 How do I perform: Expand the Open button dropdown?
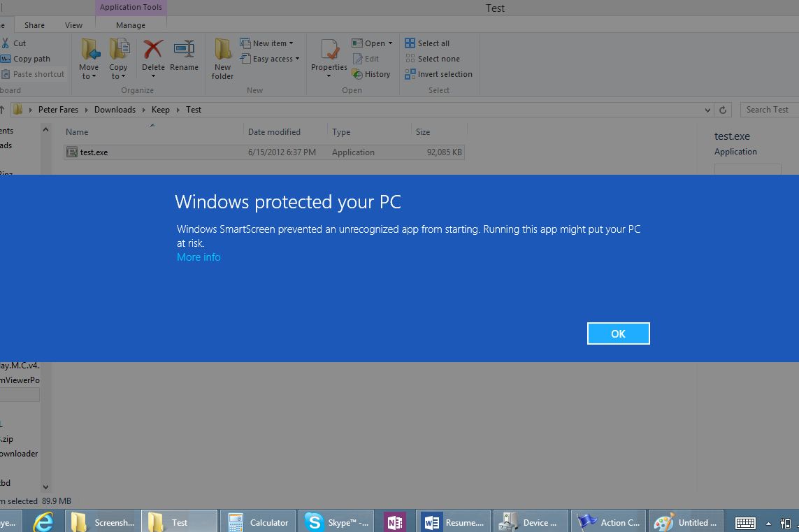click(x=390, y=43)
